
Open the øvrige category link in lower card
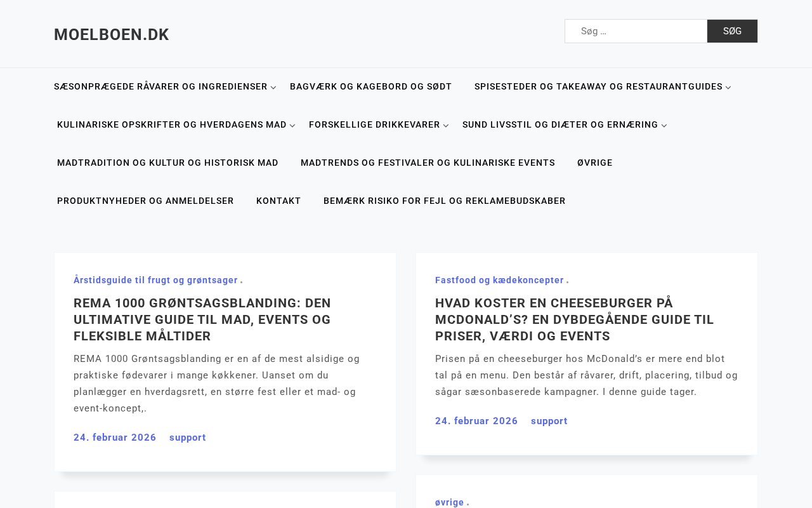tap(450, 502)
